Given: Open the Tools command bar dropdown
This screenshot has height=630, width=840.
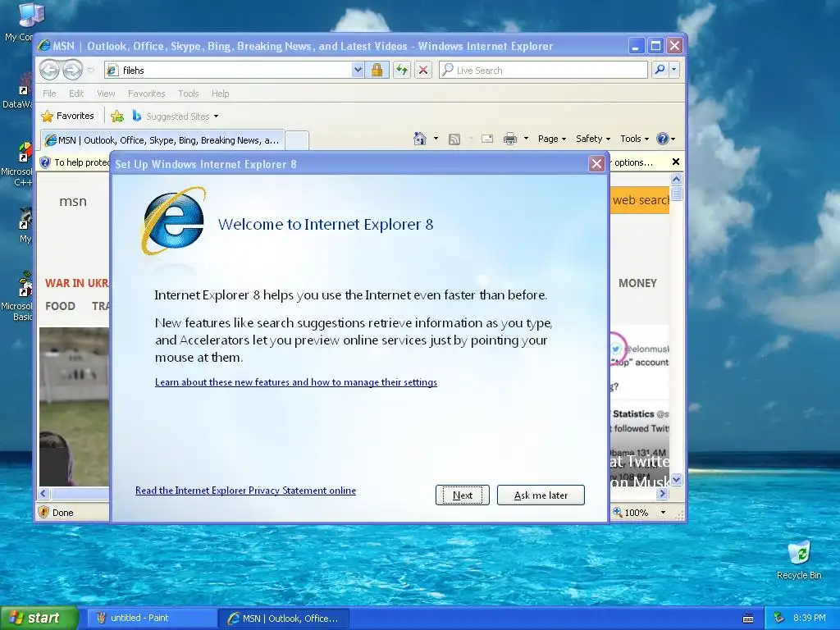Looking at the screenshot, I should (634, 139).
